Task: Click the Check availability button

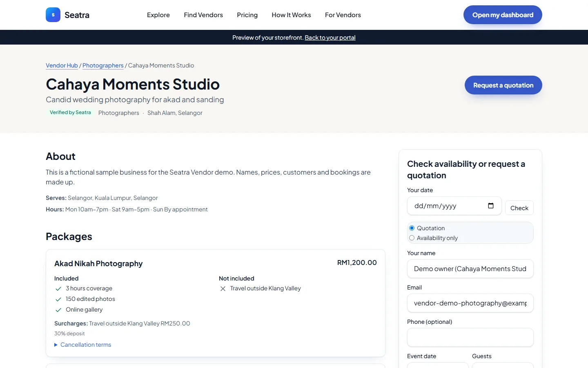Action: coord(519,208)
